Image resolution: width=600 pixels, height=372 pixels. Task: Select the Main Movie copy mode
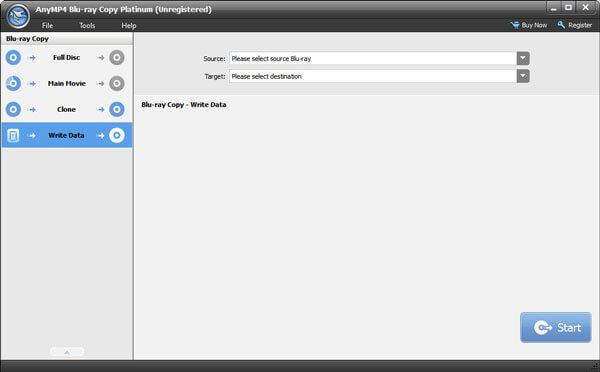pos(67,83)
